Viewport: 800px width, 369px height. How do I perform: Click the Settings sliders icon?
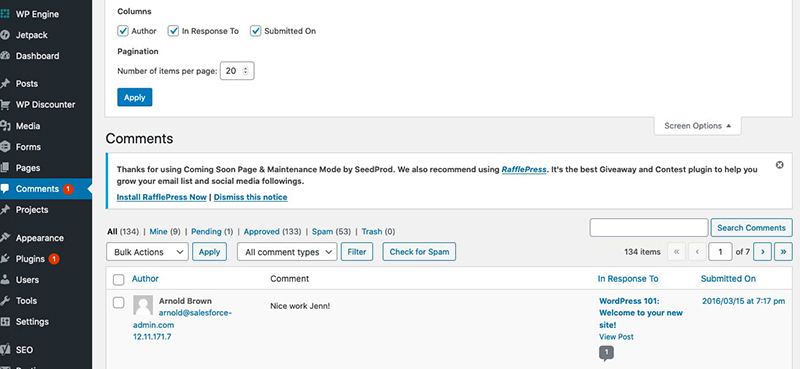pyautogui.click(x=5, y=322)
